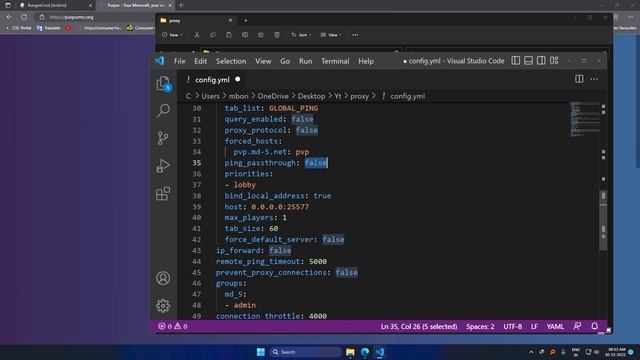Click Copy icon in File Explorer toolbar

click(x=213, y=35)
